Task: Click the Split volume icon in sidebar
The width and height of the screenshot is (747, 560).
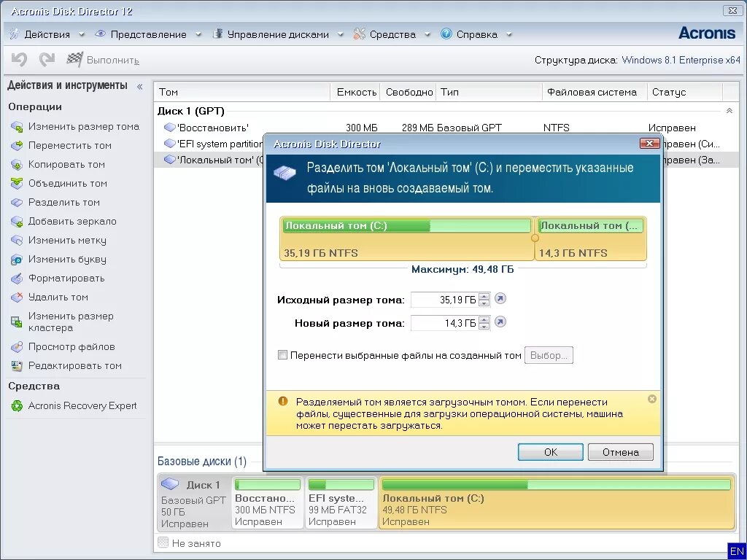Action: (17, 203)
